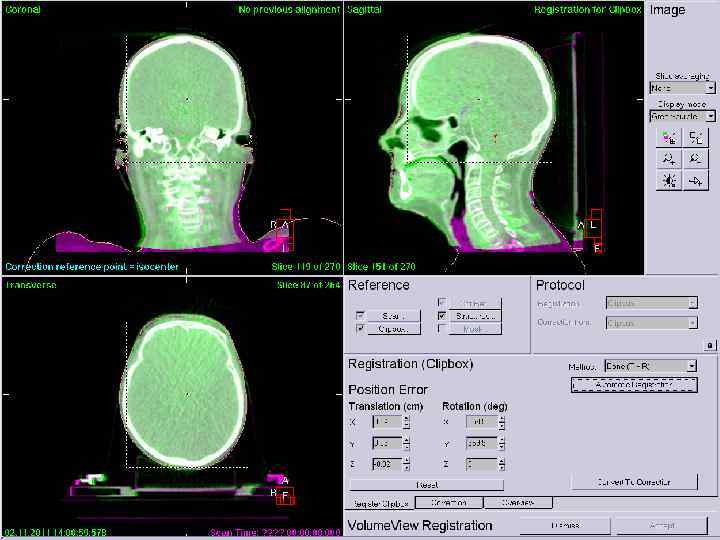Activate the zoom in magnifier tool
The width and height of the screenshot is (720, 540).
coord(669,159)
